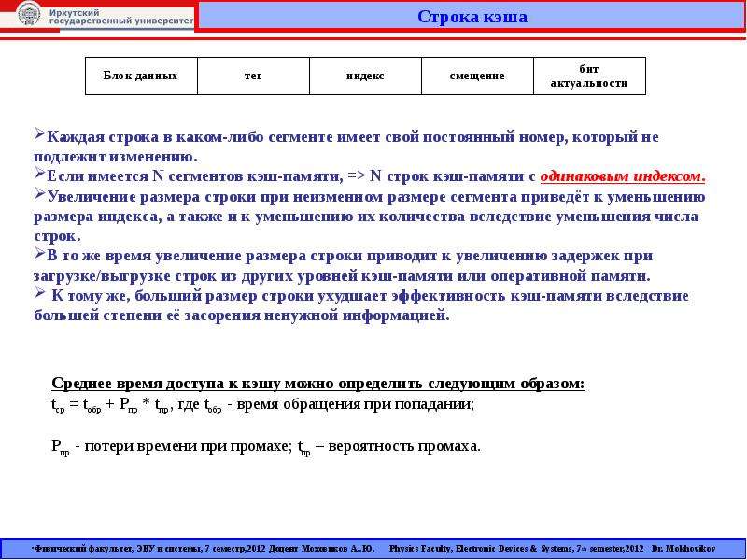Click the 'Блок данных' table cell
Viewport: 747px width, 560px height.
coord(141,77)
